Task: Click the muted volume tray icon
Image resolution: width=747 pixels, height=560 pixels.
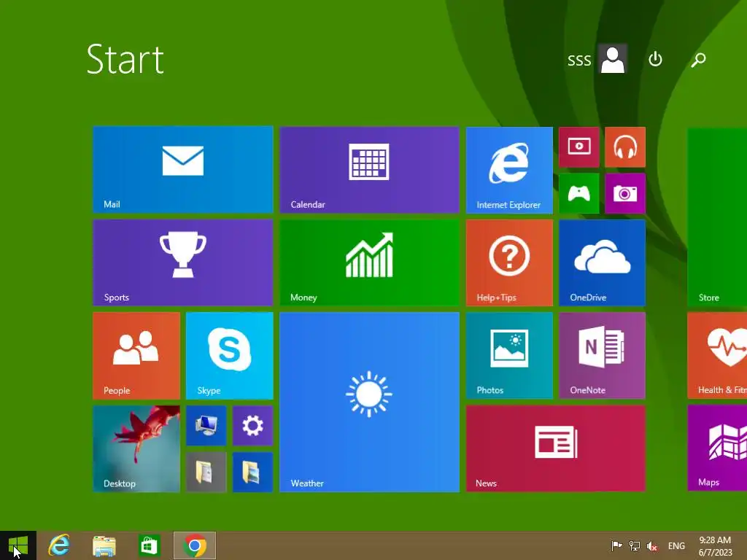Action: [651, 545]
